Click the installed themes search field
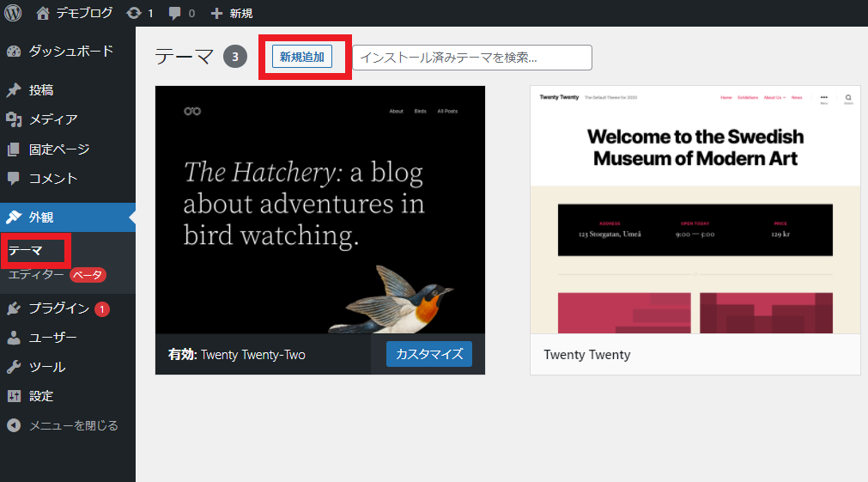Screen dimensions: 868x482 (471, 58)
